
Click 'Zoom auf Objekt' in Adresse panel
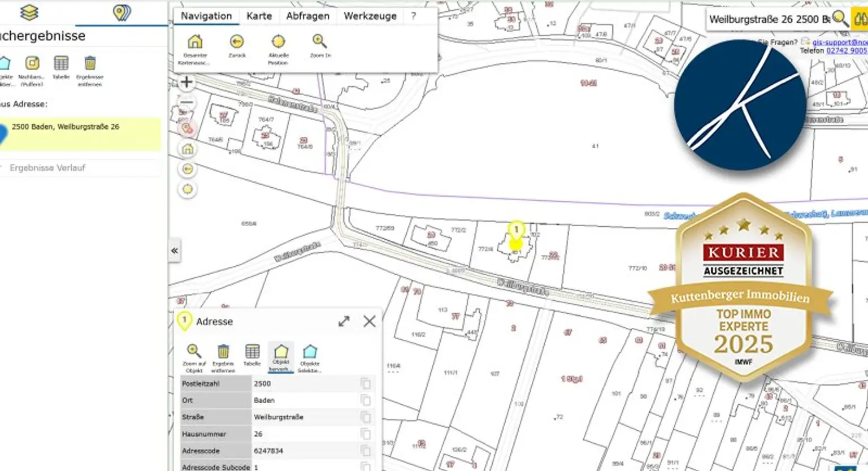(194, 352)
